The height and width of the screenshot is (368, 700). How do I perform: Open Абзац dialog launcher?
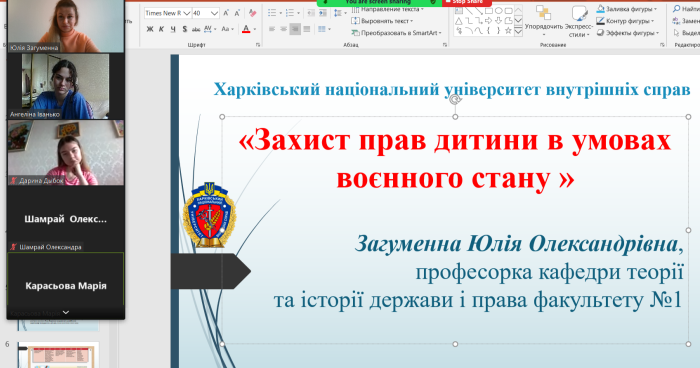tap(445, 45)
